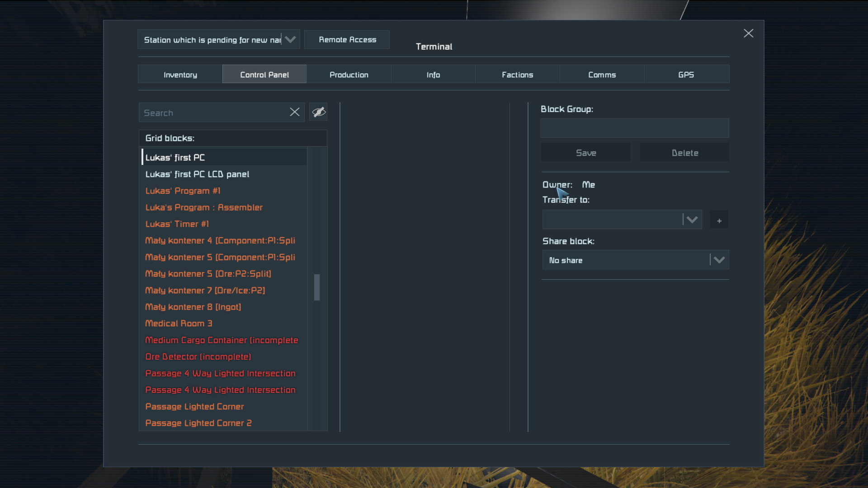The height and width of the screenshot is (488, 868).
Task: Focus the block Search field
Action: pos(212,113)
